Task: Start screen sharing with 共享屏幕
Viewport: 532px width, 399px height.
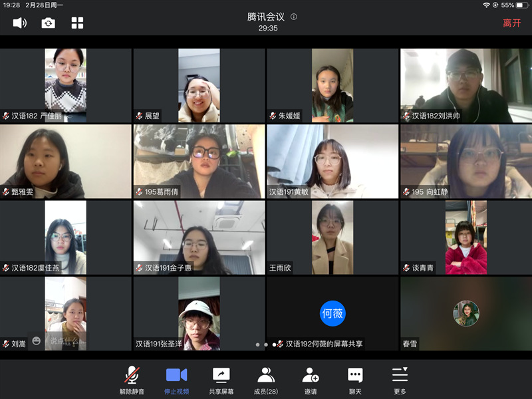Action: (221, 380)
